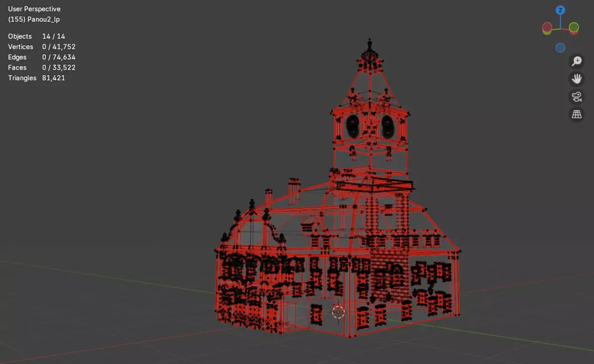Click the '0 / 33,522' faces value
594x364 pixels.
[x=59, y=67]
